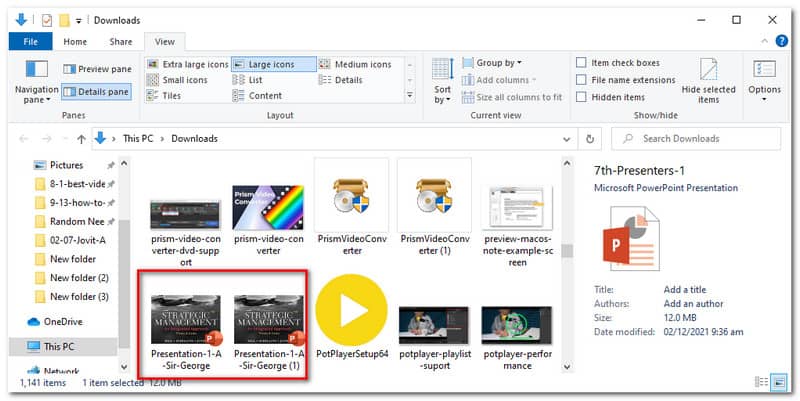Switch to Extra large icons layout

tap(187, 64)
